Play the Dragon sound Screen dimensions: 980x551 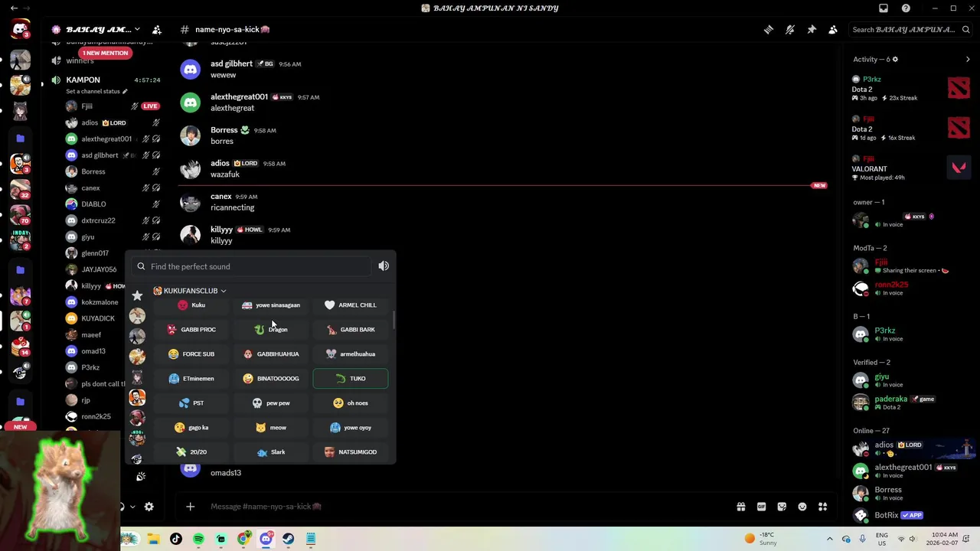tap(271, 329)
